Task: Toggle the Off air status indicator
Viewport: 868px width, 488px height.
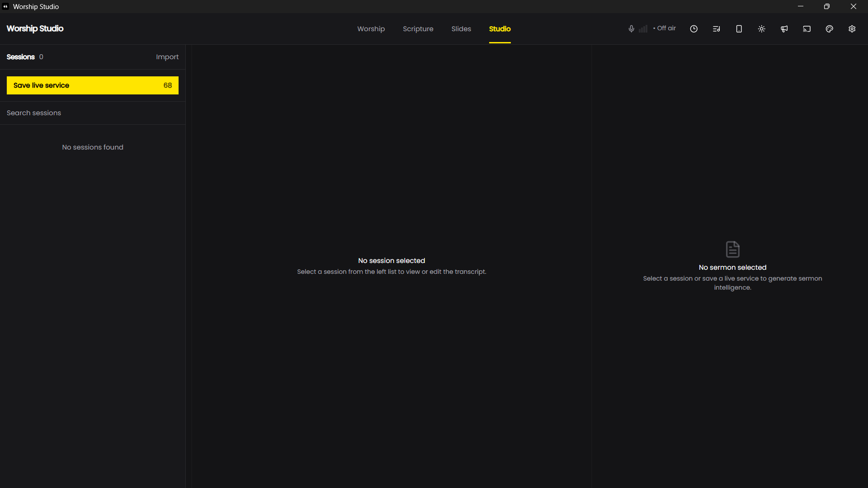Action: click(665, 28)
